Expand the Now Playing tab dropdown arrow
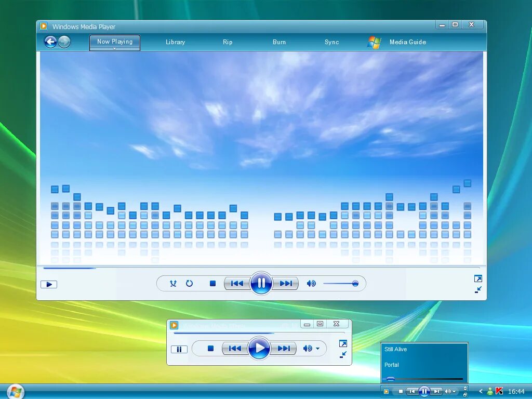This screenshot has height=399, width=532. pyautogui.click(x=115, y=48)
